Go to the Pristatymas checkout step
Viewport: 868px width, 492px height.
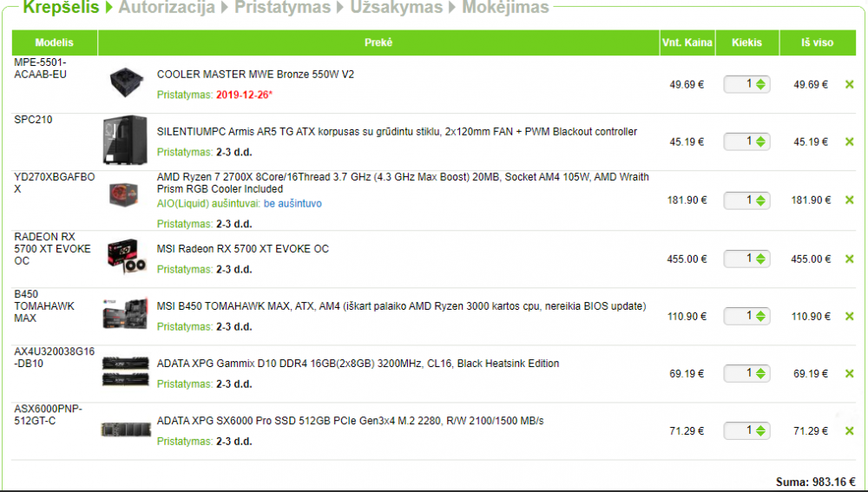coord(282,7)
